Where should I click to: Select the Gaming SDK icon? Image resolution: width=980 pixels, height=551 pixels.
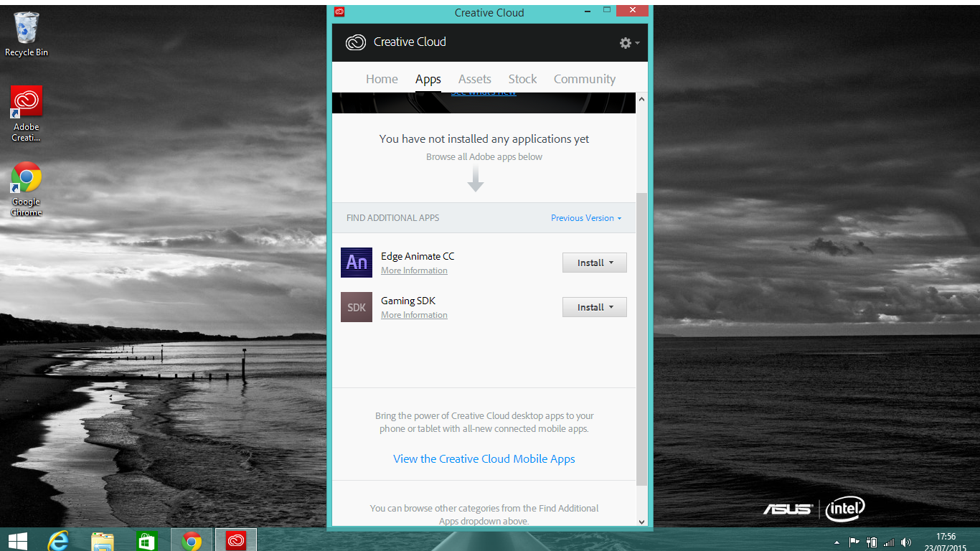tap(357, 306)
